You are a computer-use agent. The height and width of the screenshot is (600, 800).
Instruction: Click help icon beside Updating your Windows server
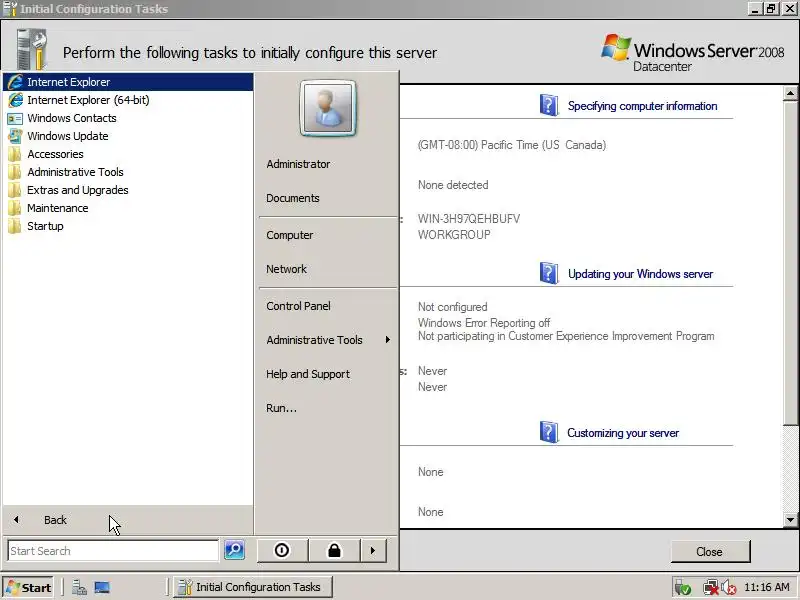pyautogui.click(x=549, y=273)
